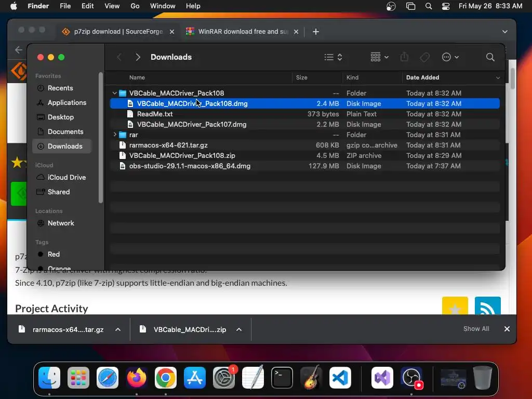Click the Finder sidebar scrollbar
The height and width of the screenshot is (399, 532).
click(100, 138)
